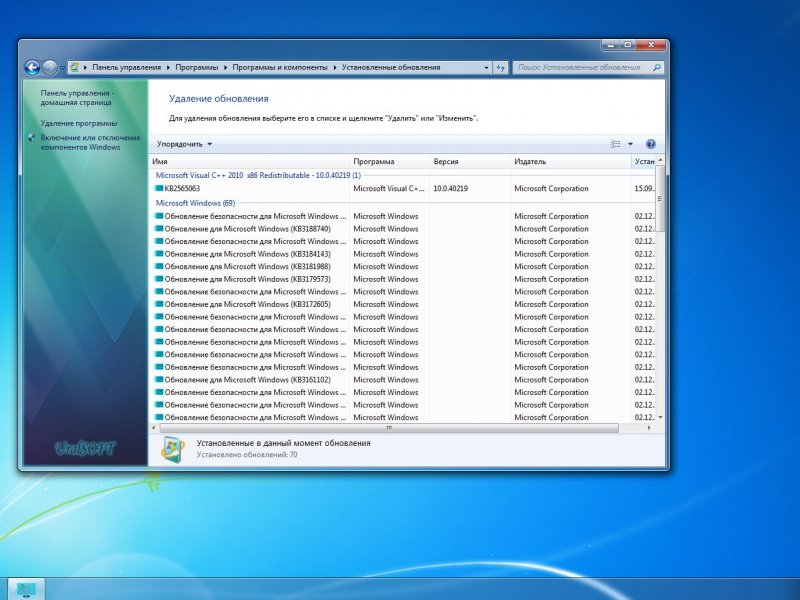Click horizontal scrollbar right arrow

pyautogui.click(x=649, y=428)
